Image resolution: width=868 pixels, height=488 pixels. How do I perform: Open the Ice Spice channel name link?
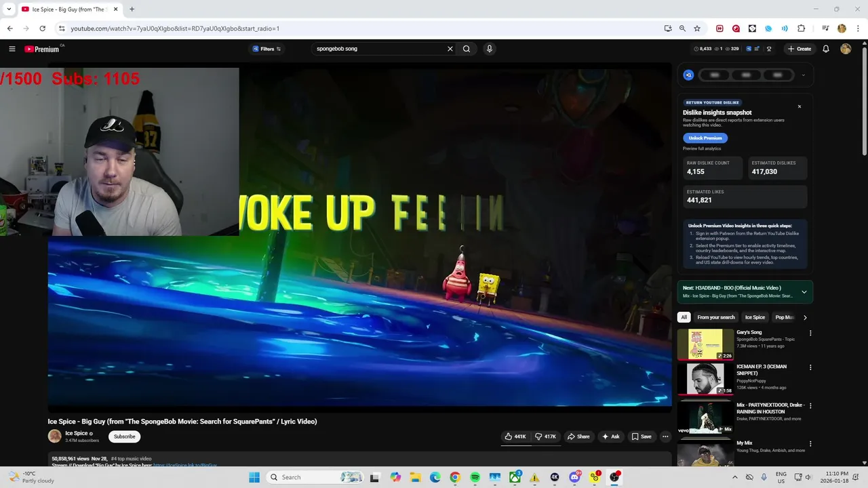[x=76, y=433]
